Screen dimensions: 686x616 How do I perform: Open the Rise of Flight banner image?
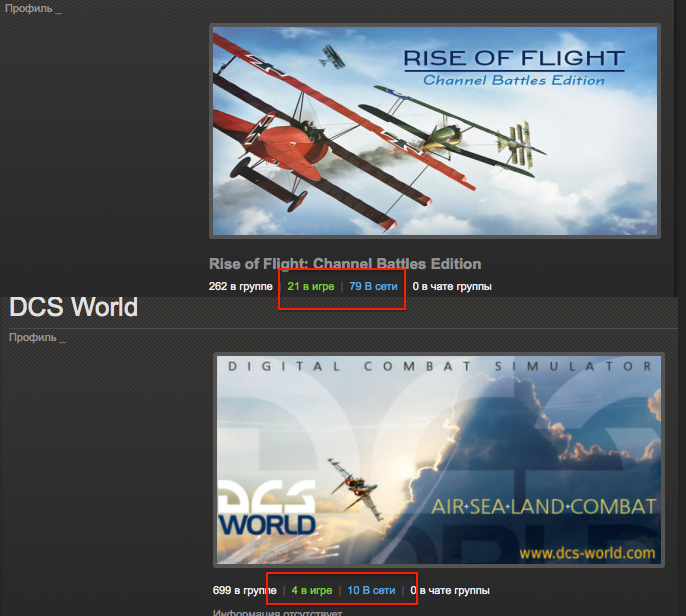[x=435, y=131]
